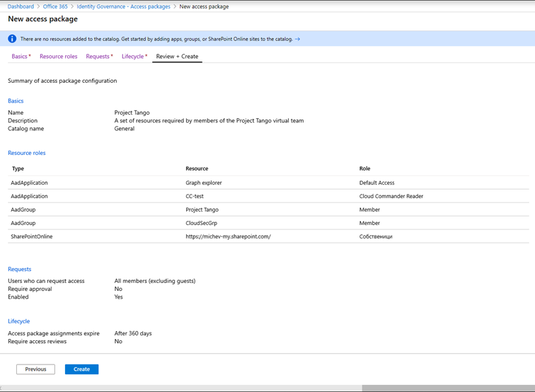This screenshot has height=392, width=535.
Task: Click the SharePointOnline type cell
Action: coord(32,236)
